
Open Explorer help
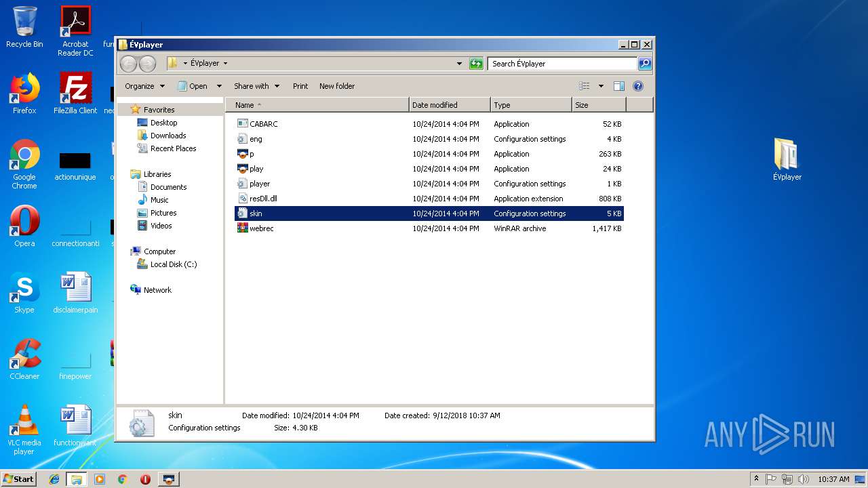click(637, 86)
